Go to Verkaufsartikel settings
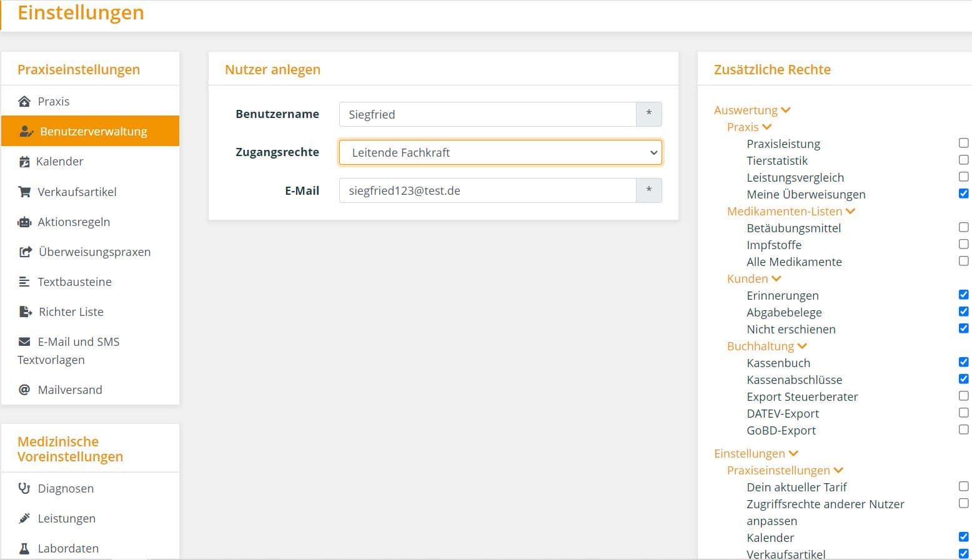The height and width of the screenshot is (560, 972). (x=90, y=192)
